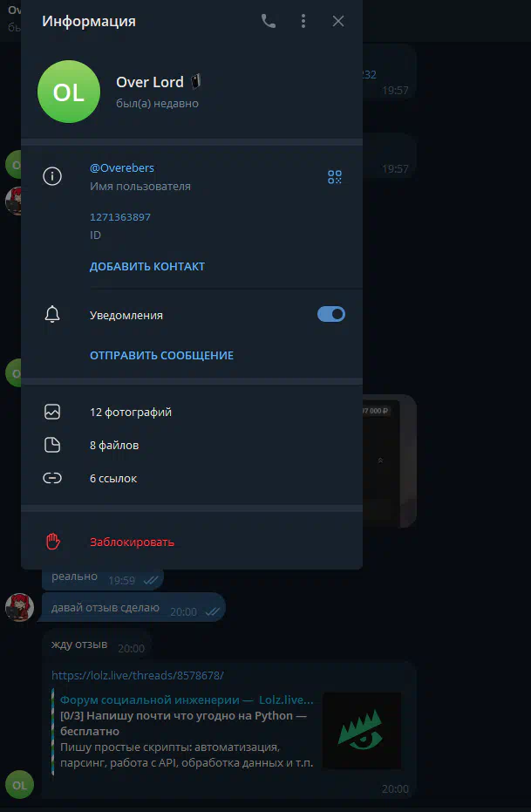
Task: Open the three-dot more options menu
Action: point(303,21)
